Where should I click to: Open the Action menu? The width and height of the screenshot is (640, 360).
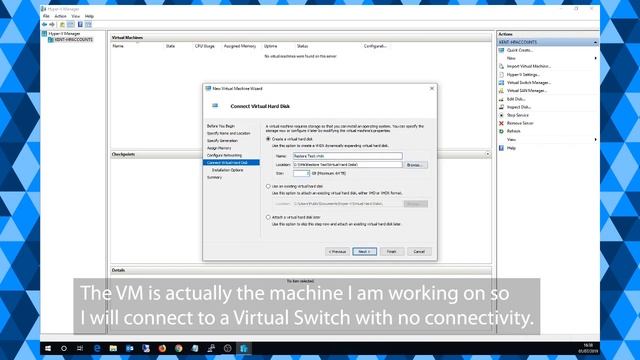[x=60, y=16]
